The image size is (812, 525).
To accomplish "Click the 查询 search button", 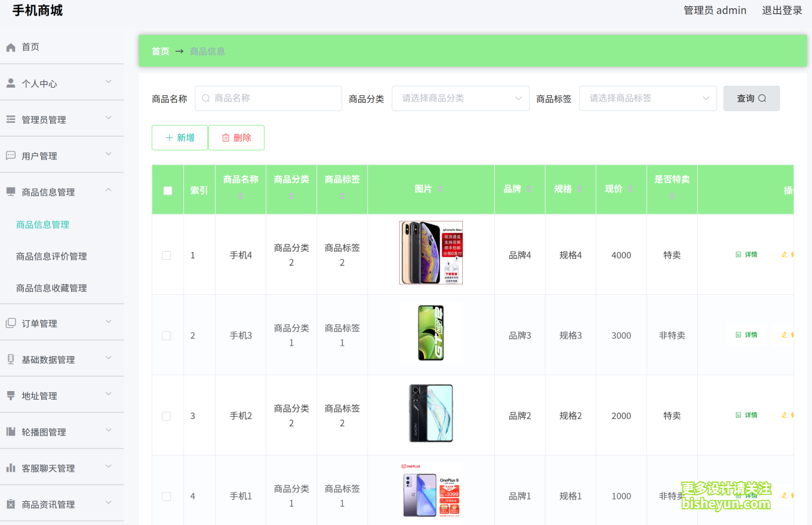I will [751, 98].
